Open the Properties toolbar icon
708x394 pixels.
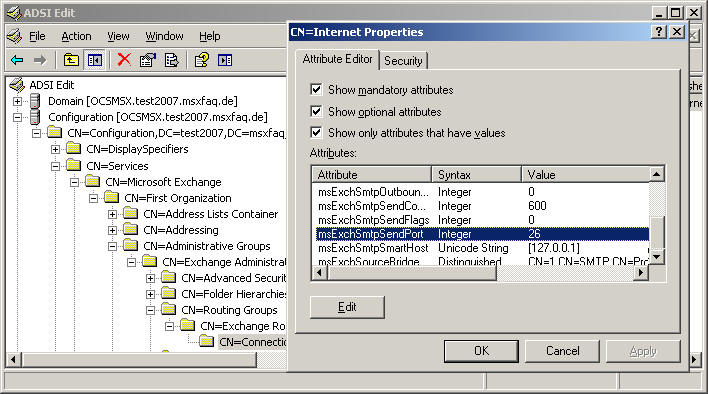click(x=148, y=60)
